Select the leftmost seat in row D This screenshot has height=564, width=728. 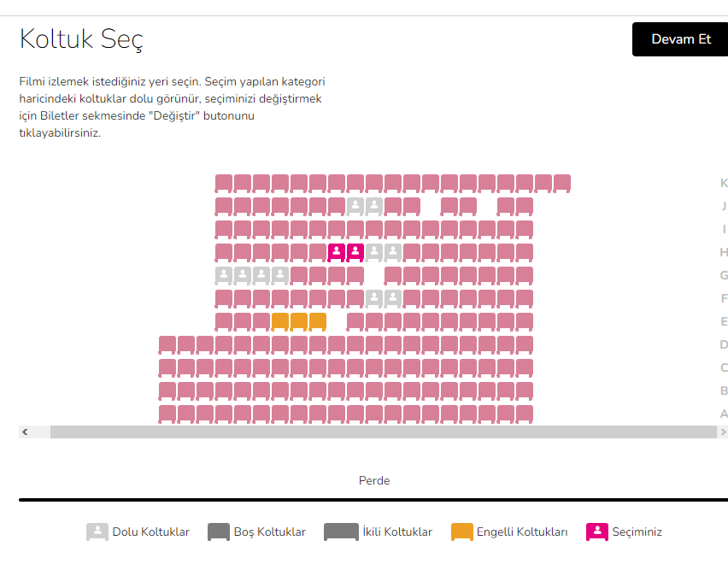tap(167, 344)
